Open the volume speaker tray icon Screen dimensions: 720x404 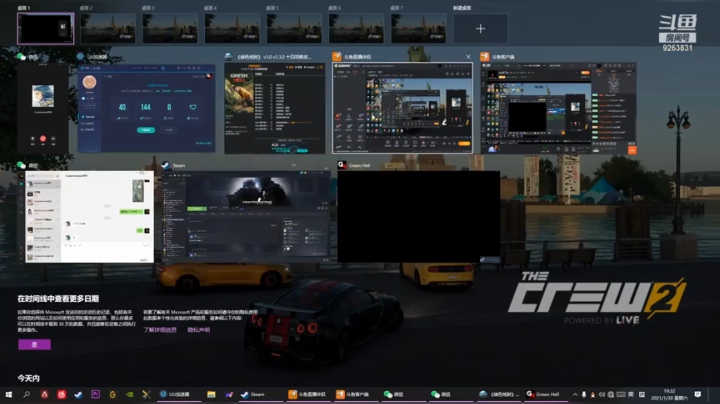(x=602, y=394)
